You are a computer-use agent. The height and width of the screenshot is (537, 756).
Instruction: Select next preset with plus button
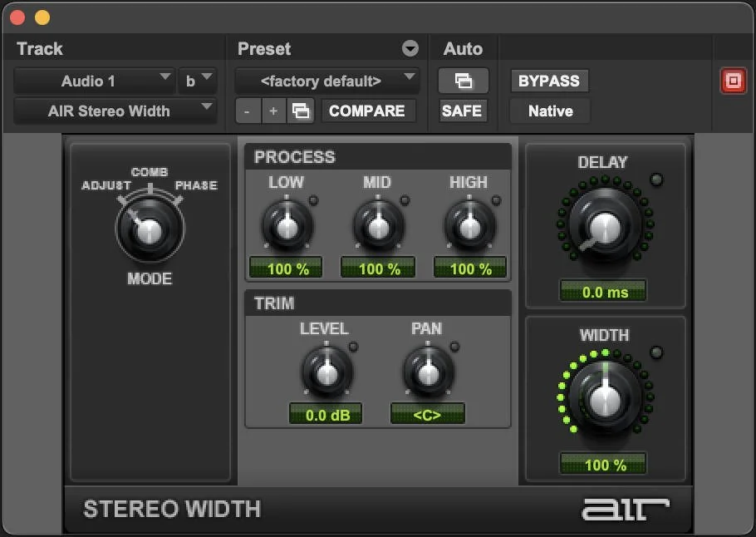tap(274, 111)
